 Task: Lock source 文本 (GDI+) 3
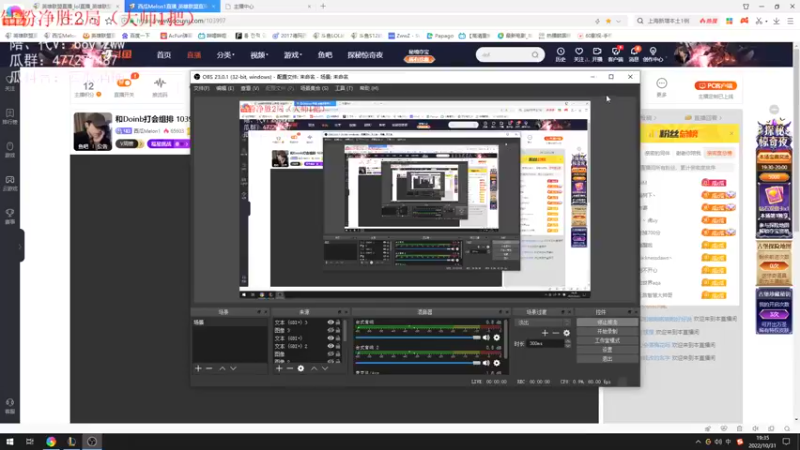coord(338,322)
